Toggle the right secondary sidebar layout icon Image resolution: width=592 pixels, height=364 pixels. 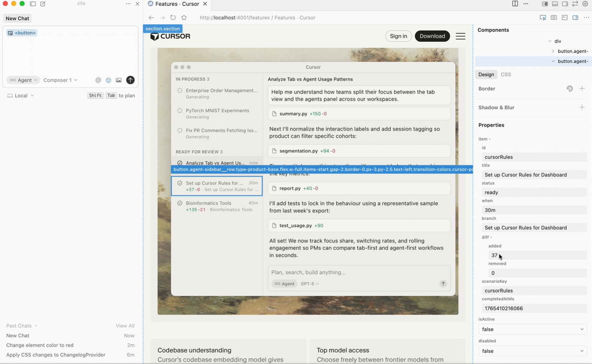tap(565, 4)
